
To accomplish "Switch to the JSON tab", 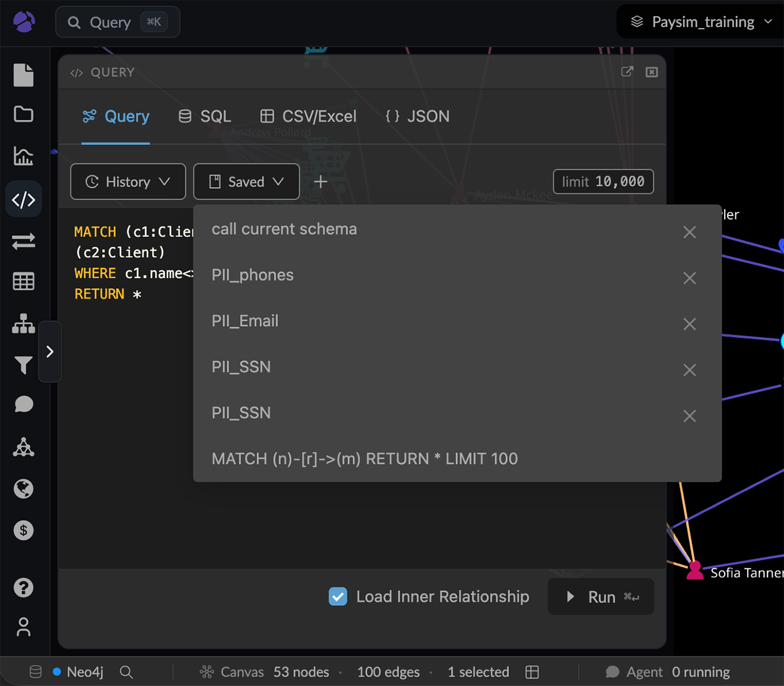I will click(418, 116).
